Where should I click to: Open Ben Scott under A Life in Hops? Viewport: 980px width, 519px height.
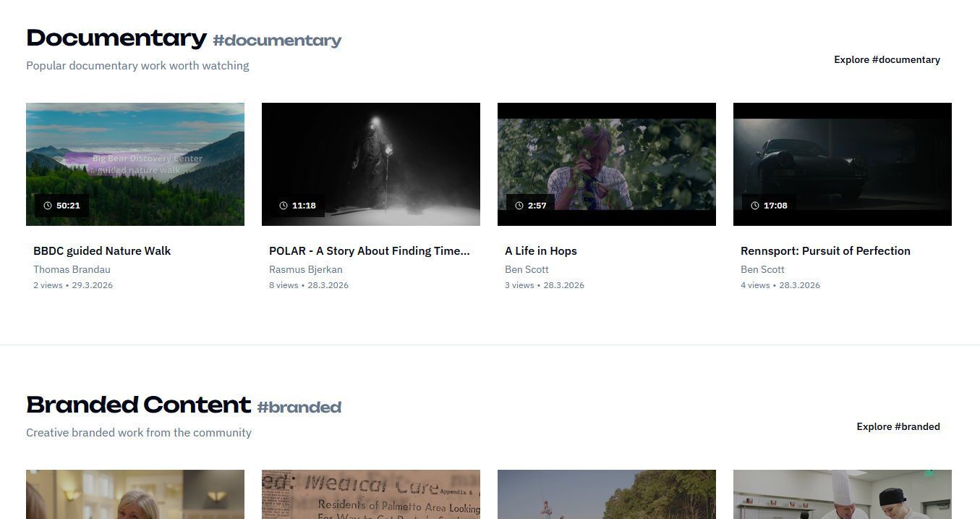[x=527, y=269]
